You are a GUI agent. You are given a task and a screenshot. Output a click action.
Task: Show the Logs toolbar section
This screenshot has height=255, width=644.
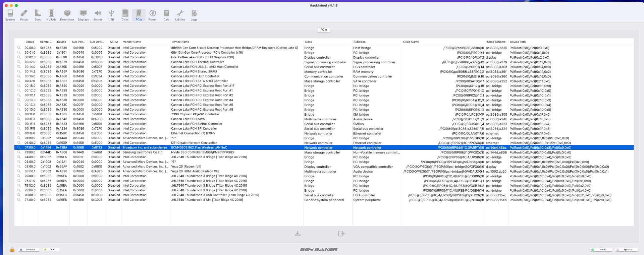pyautogui.click(x=194, y=15)
